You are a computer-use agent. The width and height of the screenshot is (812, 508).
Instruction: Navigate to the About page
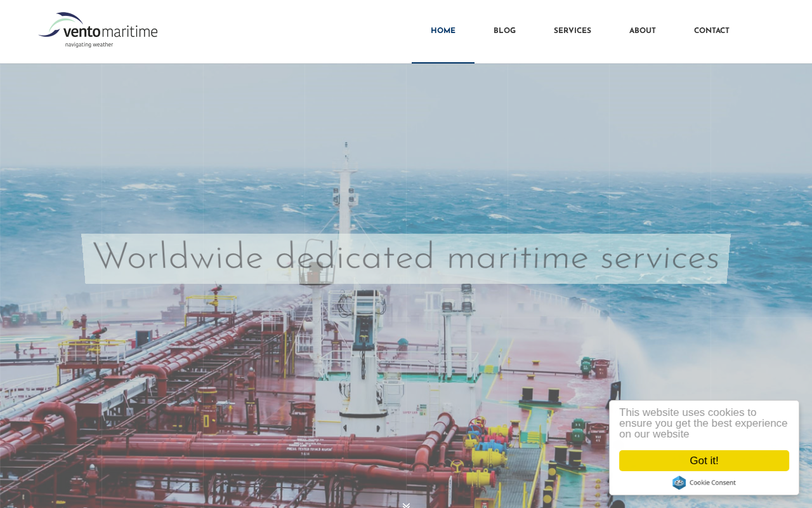tap(642, 31)
